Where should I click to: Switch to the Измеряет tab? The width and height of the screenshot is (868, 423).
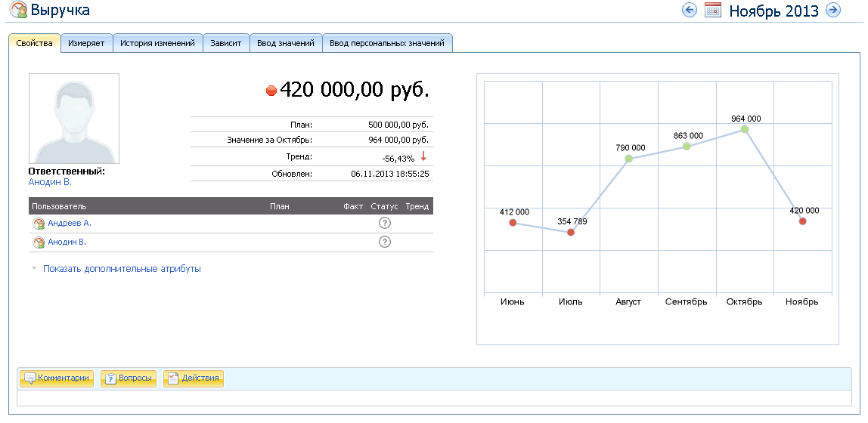pos(86,44)
